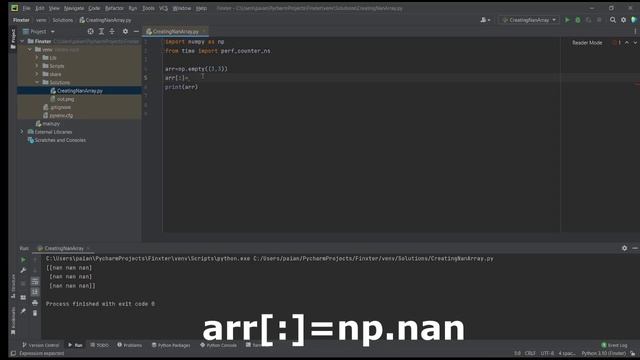Toggle Reader Mode in the editor

pyautogui.click(x=587, y=42)
